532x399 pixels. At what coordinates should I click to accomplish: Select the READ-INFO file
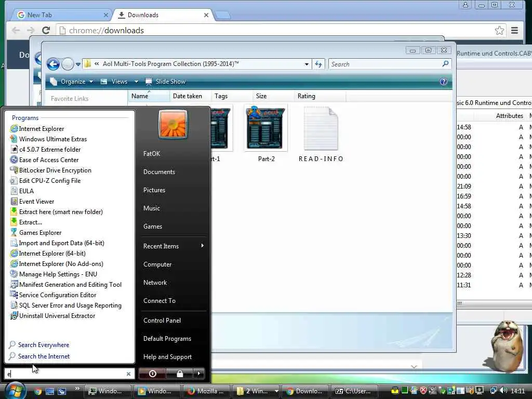pyautogui.click(x=321, y=134)
